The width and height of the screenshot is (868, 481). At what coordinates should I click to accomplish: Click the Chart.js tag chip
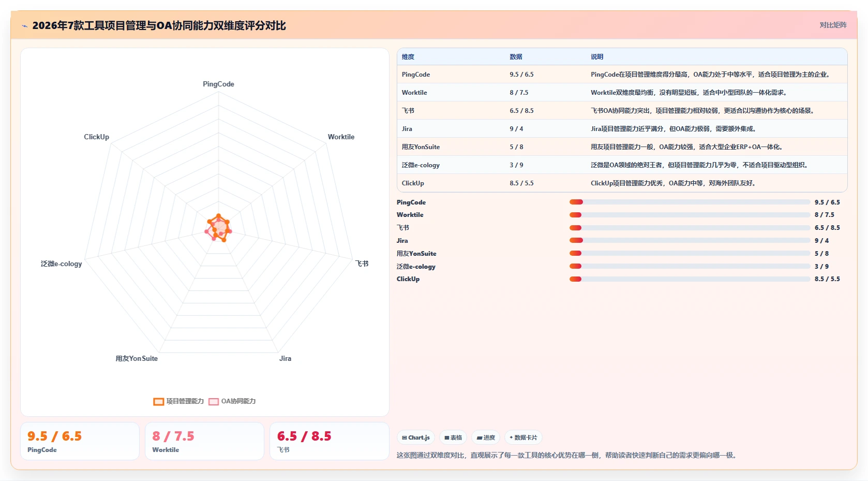pos(415,438)
